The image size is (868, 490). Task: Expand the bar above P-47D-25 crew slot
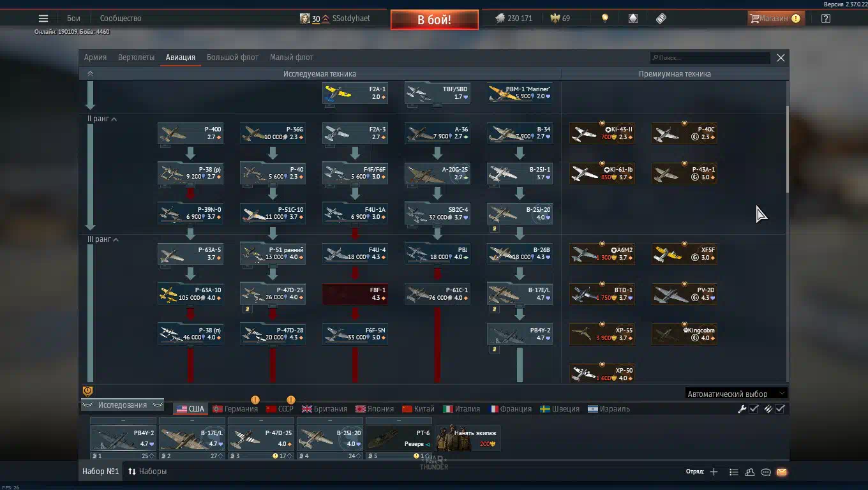pyautogui.click(x=261, y=421)
